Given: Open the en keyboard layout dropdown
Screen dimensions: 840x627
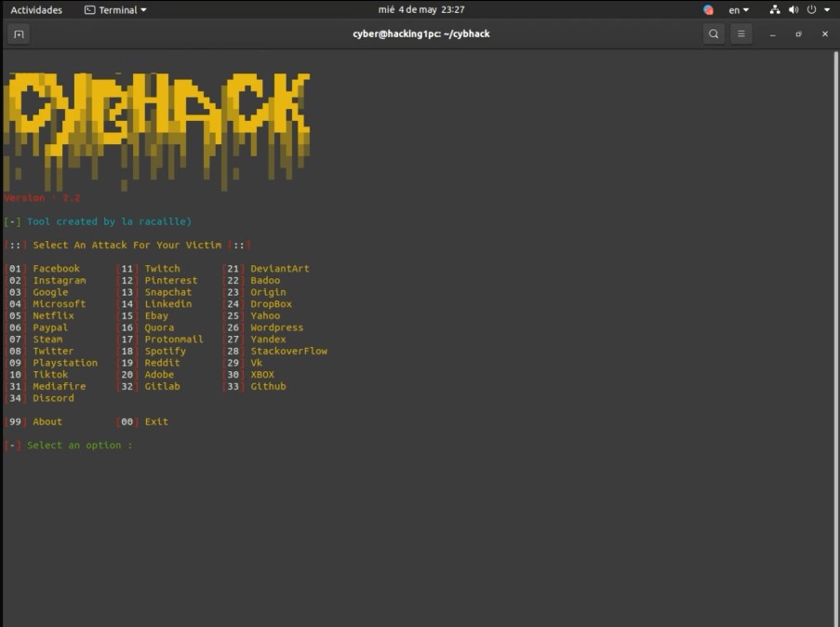Looking at the screenshot, I should point(739,9).
